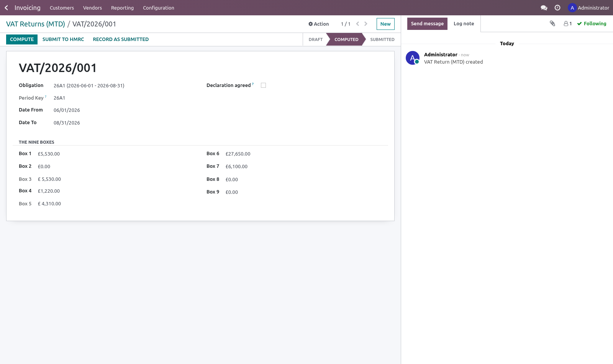613x364 pixels.
Task: Tick the Declaration agreed checkbox
Action: (x=263, y=85)
